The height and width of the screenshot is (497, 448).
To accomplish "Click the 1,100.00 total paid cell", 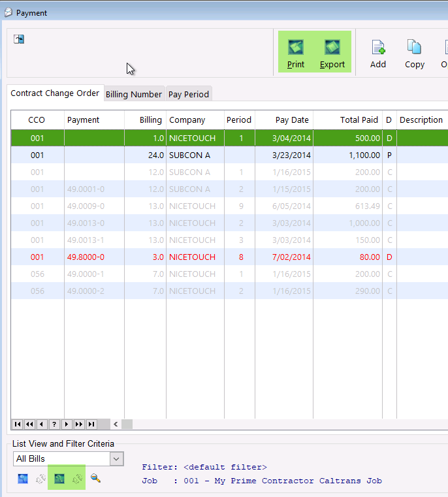I will [x=348, y=155].
